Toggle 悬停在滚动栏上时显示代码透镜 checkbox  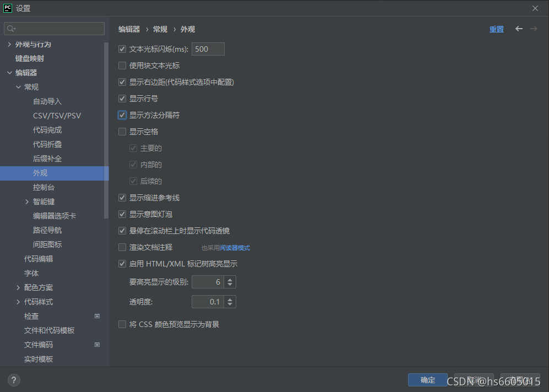[122, 231]
